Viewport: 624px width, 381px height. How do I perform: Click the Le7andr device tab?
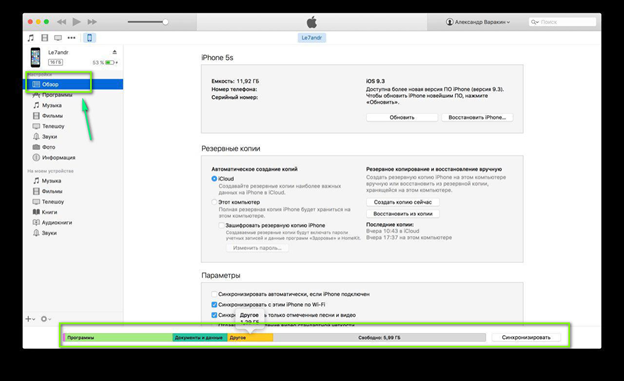coord(312,38)
